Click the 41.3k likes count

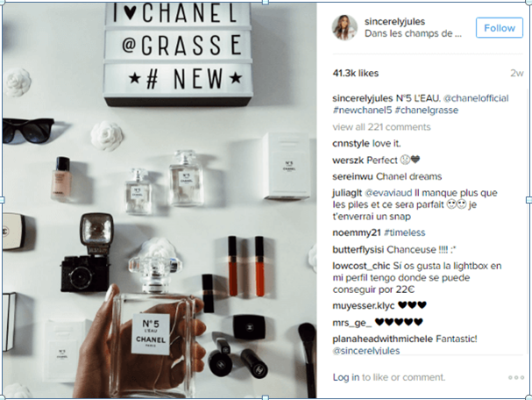[355, 73]
